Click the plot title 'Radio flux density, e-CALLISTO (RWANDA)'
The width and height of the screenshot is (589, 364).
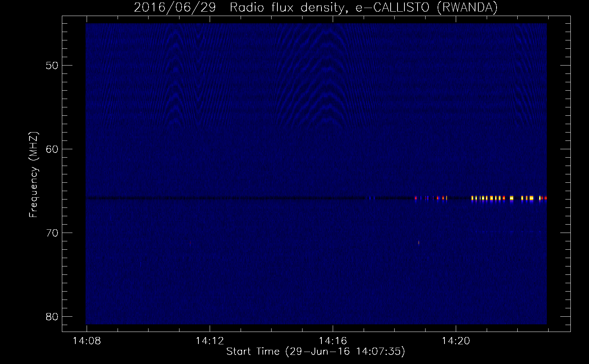[363, 8]
